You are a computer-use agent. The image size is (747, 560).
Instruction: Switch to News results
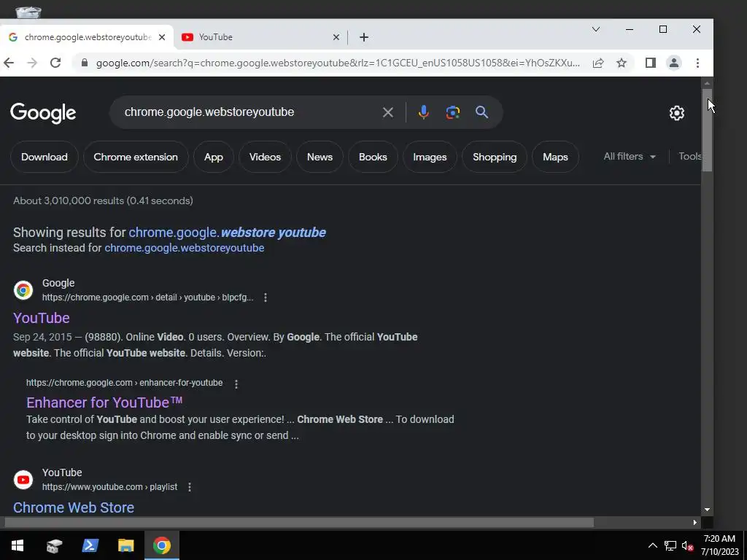point(320,157)
